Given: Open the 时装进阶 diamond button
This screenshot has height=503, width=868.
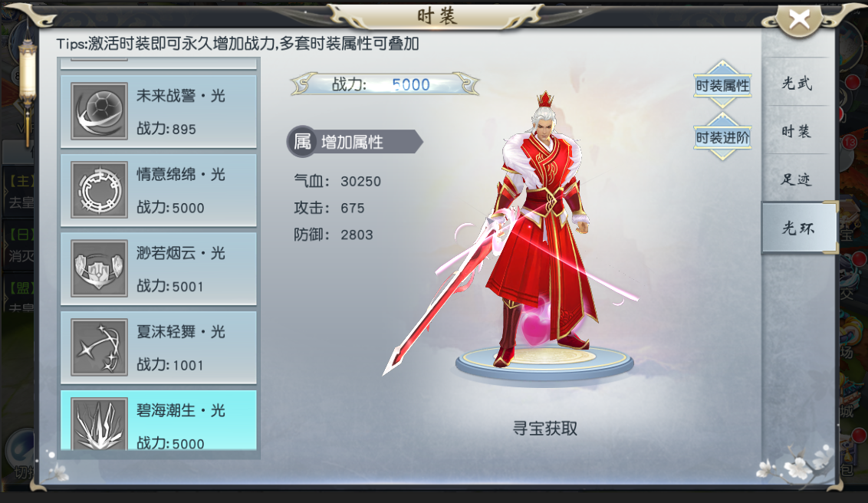Looking at the screenshot, I should point(722,136).
